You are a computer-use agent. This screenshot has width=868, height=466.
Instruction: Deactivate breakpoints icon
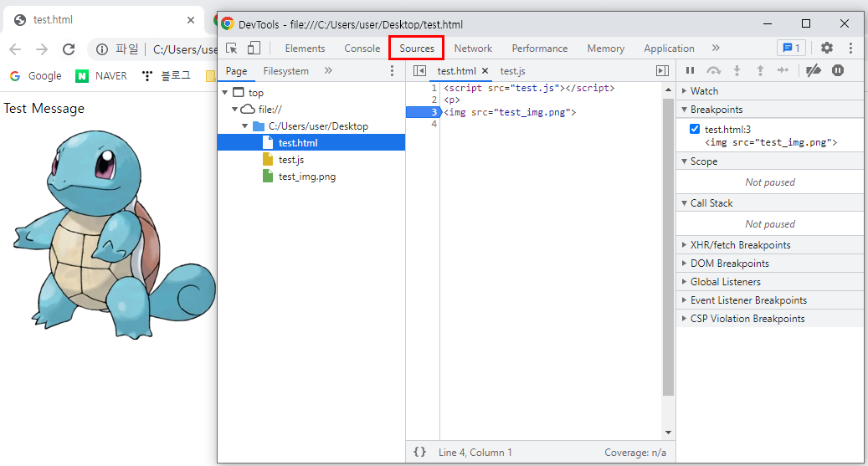point(814,70)
